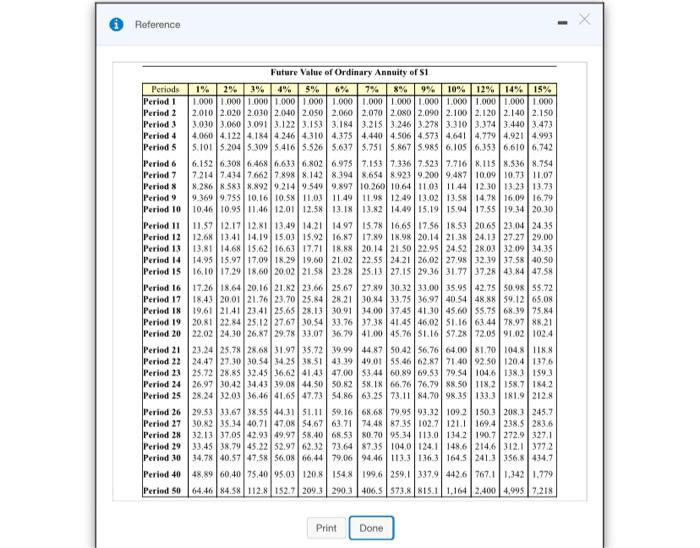Click value 64.46 in Period 50 row
700x548 pixels.
pos(202,490)
